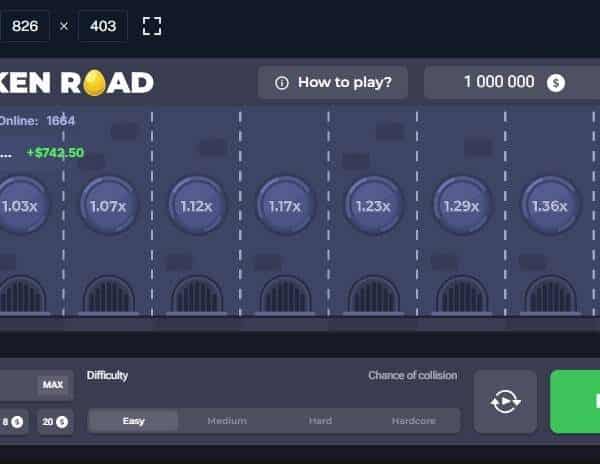The image size is (600, 464).
Task: Click the info icon beside How to play
Action: point(282,83)
